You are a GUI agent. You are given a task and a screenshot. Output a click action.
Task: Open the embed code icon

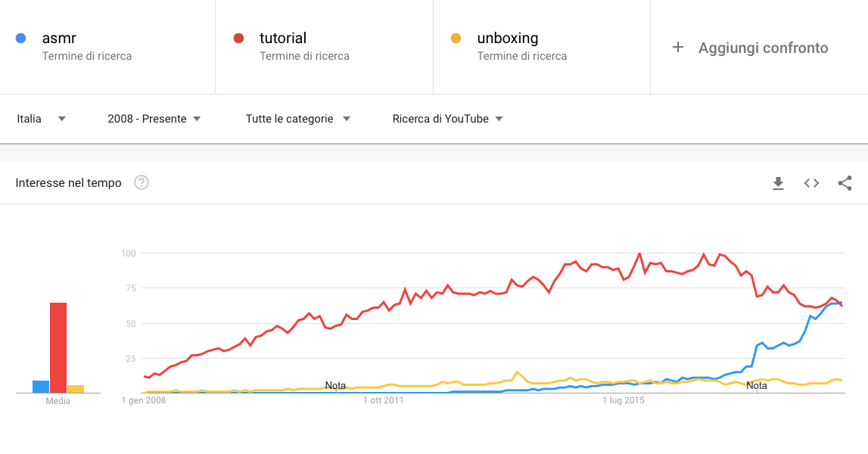point(811,183)
